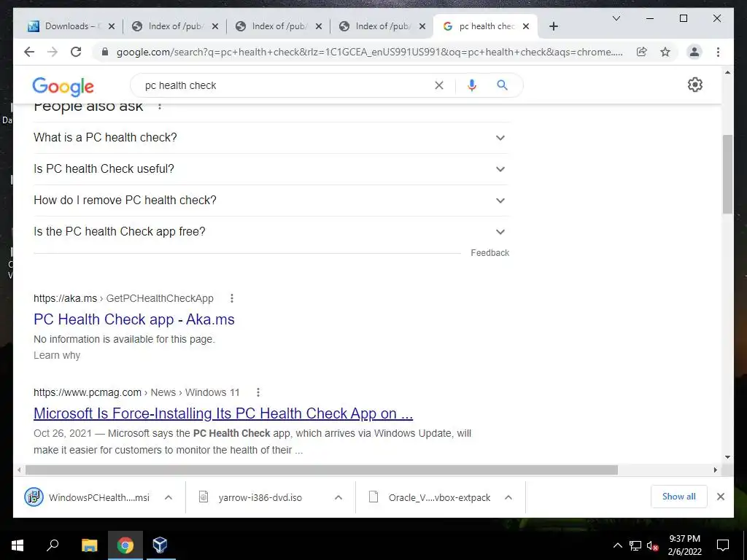Show hidden system tray icons
The width and height of the screenshot is (747, 560).
617,545
